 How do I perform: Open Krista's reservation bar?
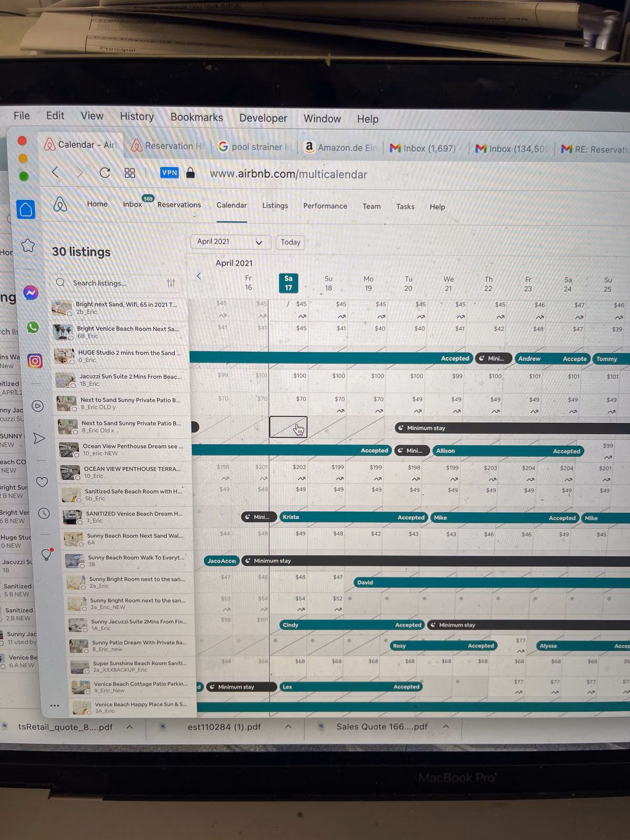(x=353, y=517)
